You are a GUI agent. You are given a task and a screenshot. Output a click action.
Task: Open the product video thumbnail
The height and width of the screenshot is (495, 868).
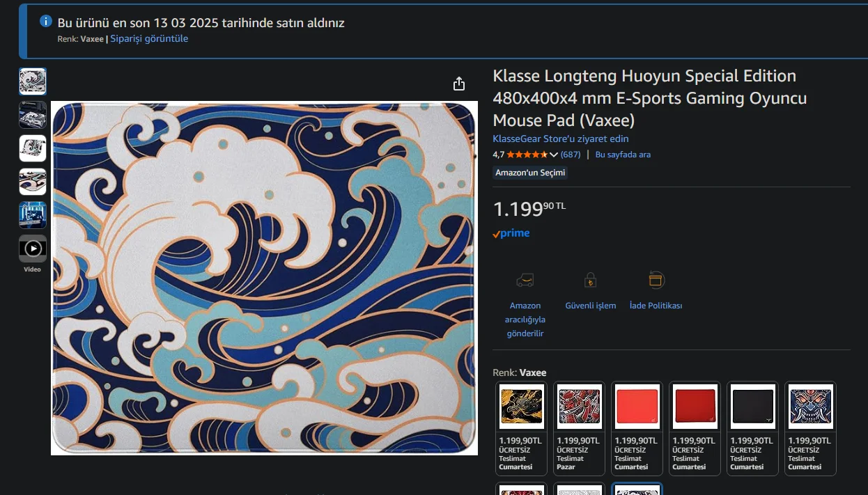click(33, 249)
